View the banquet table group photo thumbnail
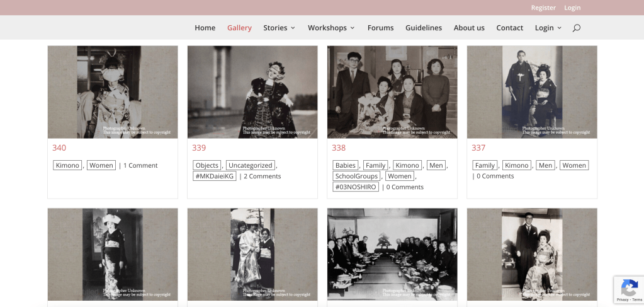The height and width of the screenshot is (307, 644). 392,254
